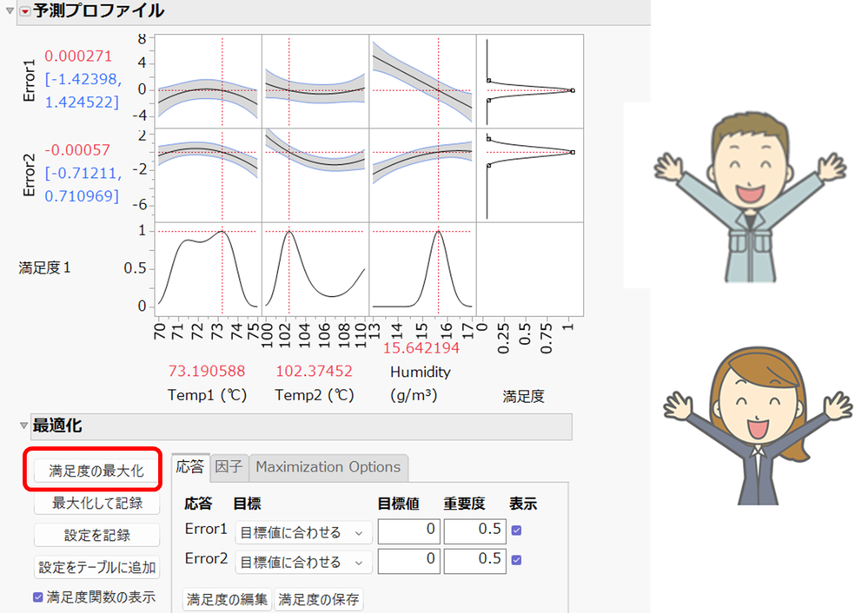Open the 目標値に合わせる dropdown for Error2
Image resolution: width=868 pixels, height=613 pixels.
coord(303,561)
